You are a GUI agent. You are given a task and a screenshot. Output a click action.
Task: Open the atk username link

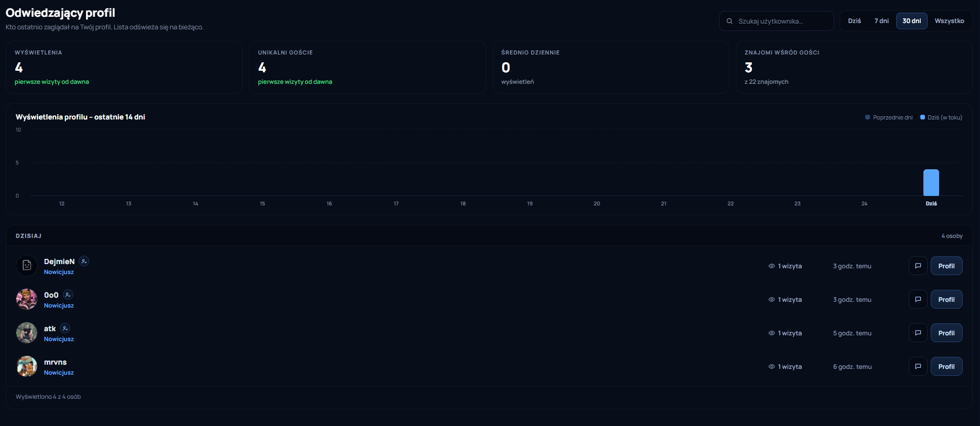(x=50, y=329)
